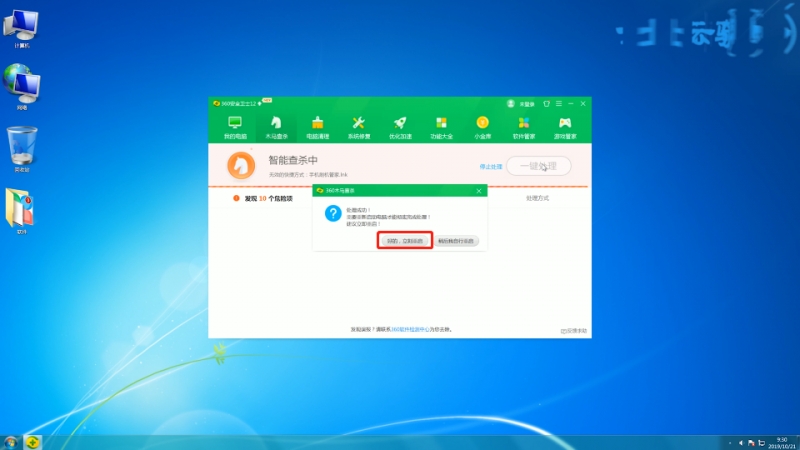Click the network tray icon

pyautogui.click(x=762, y=443)
